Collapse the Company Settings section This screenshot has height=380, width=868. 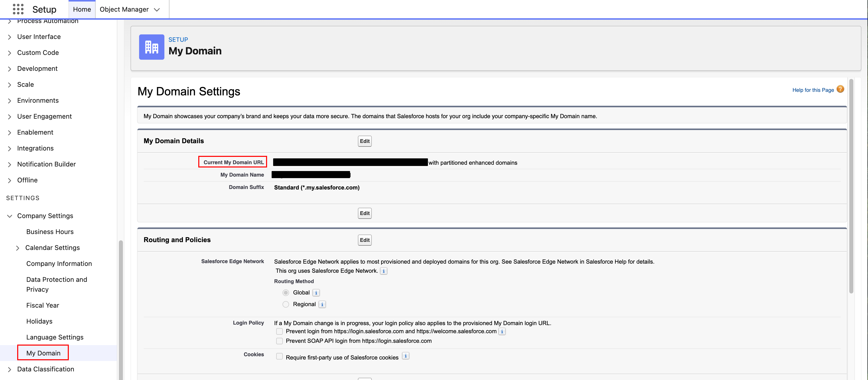tap(9, 216)
